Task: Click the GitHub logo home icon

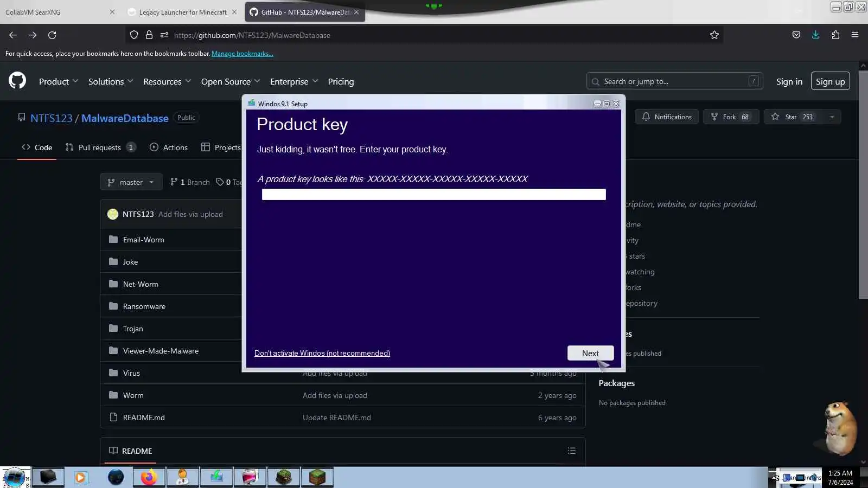Action: [17, 81]
